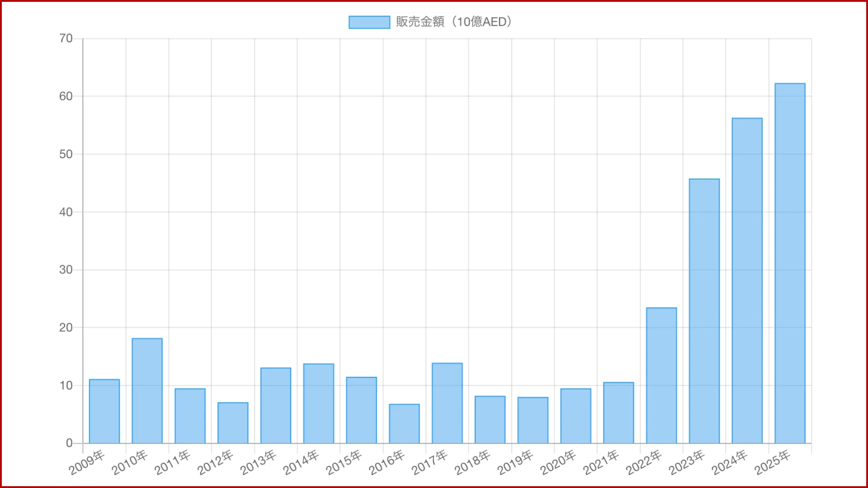Click the 2021年 bar
The height and width of the screenshot is (488, 868).
[618, 413]
